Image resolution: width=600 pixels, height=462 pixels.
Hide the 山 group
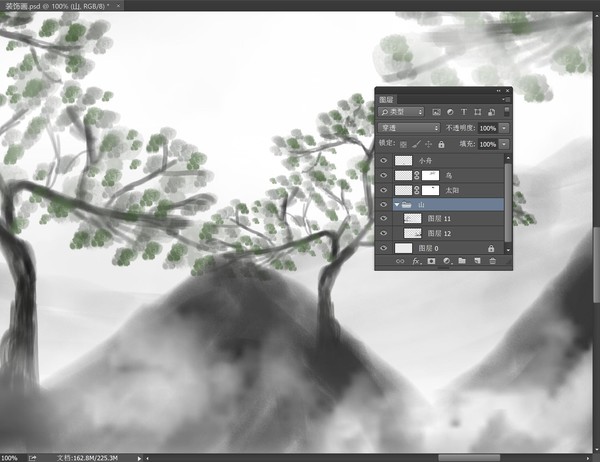point(384,205)
